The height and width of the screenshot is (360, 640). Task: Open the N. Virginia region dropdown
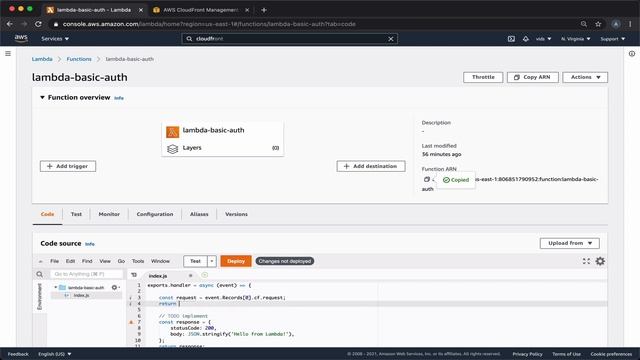tap(576, 39)
